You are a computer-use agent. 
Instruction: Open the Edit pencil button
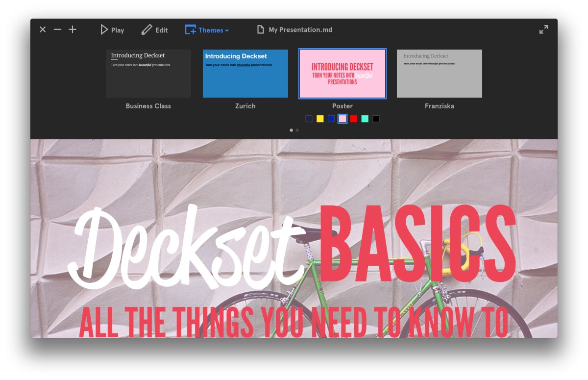154,30
